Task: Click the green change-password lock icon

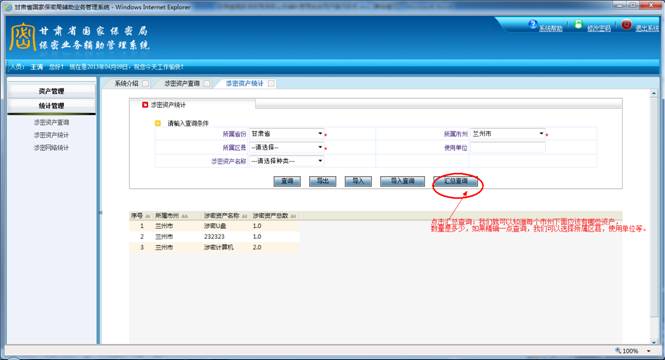Action: click(x=578, y=25)
